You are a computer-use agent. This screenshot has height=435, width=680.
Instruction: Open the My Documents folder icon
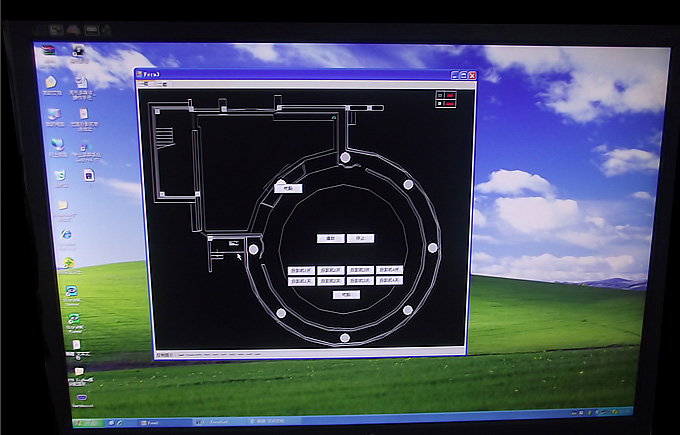pyautogui.click(x=51, y=82)
